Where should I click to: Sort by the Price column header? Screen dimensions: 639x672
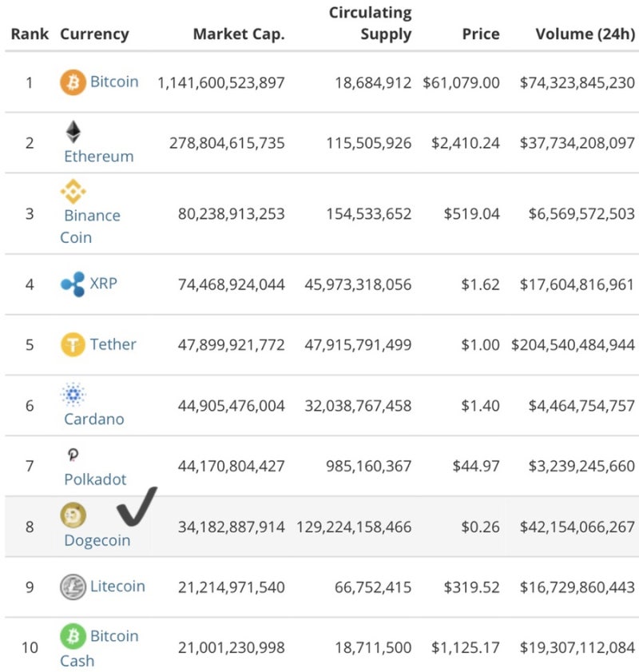point(481,34)
